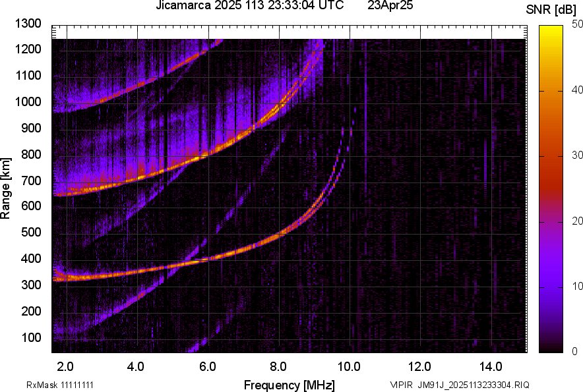Click the range axis tick 700
The height and width of the screenshot is (392, 583).
pos(31,181)
